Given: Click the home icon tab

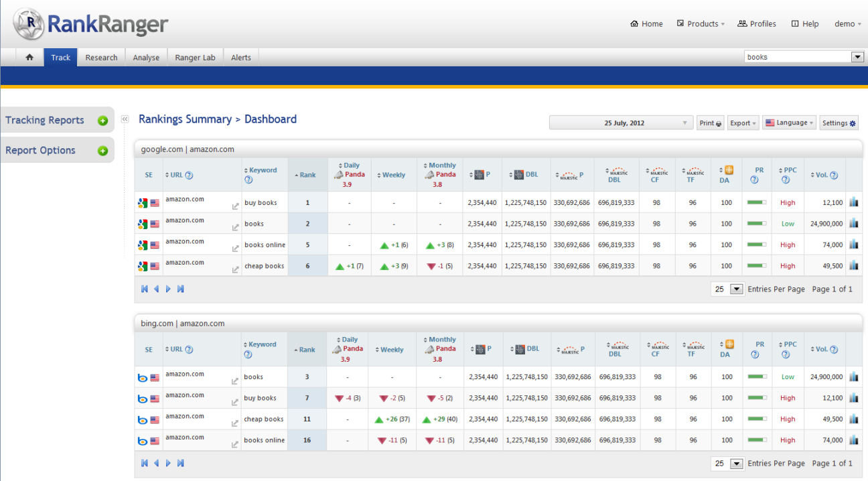Looking at the screenshot, I should [29, 58].
